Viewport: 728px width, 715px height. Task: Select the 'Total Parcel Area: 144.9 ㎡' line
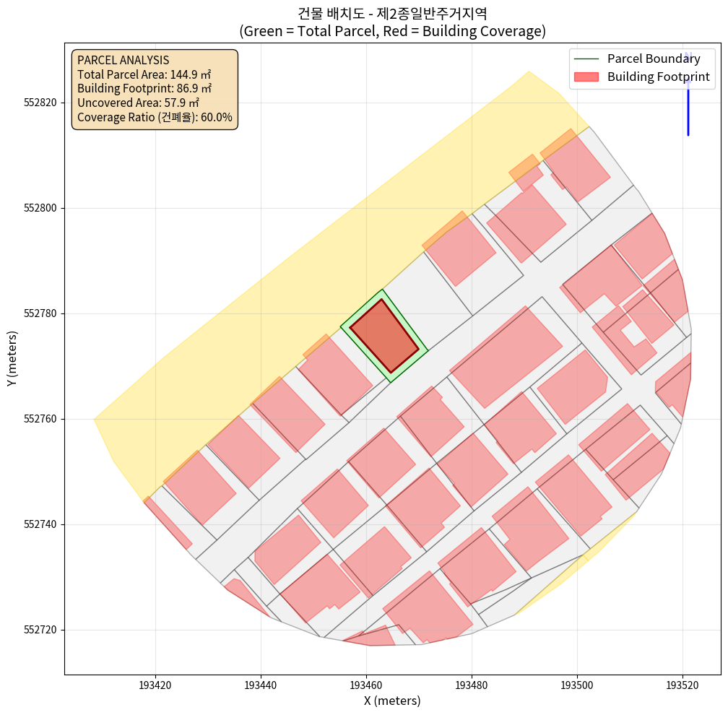click(x=143, y=74)
